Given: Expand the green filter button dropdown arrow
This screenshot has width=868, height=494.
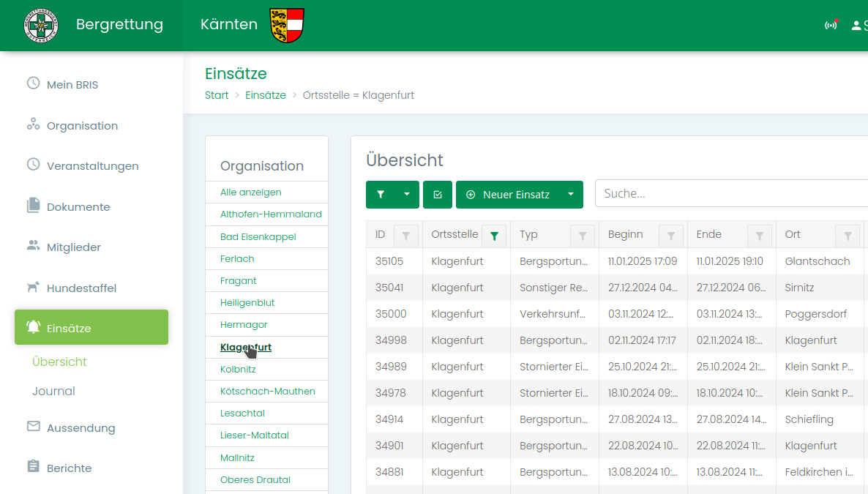Looking at the screenshot, I should coord(407,195).
